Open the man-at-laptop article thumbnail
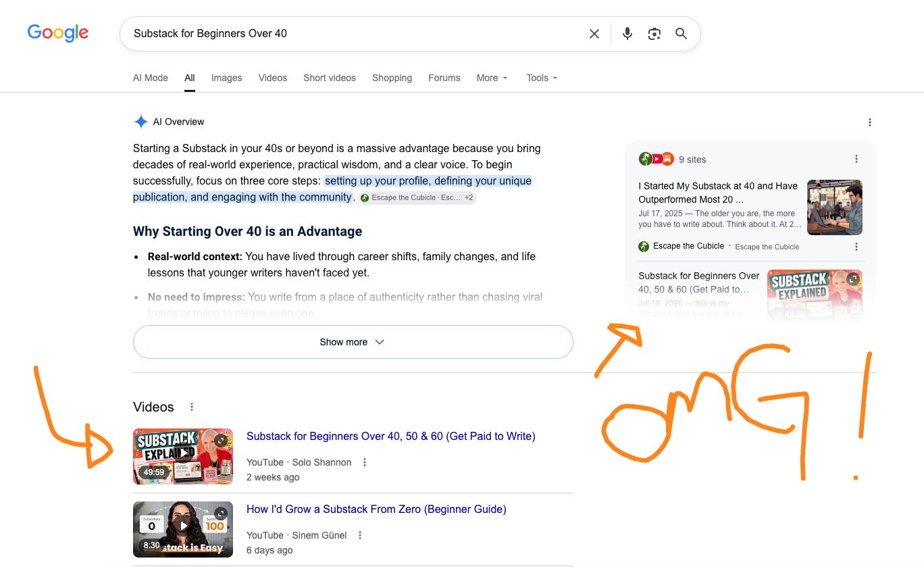Image resolution: width=924 pixels, height=567 pixels. pyautogui.click(x=835, y=207)
